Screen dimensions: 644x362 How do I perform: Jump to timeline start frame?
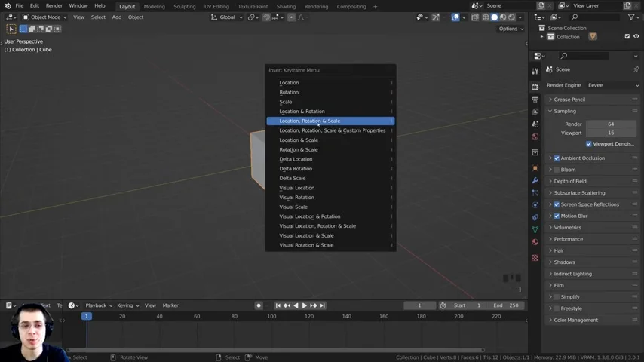tap(278, 305)
